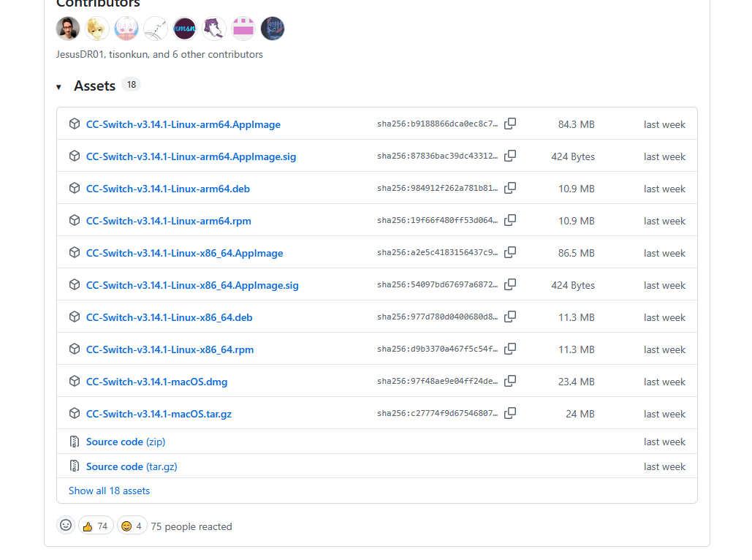Download Source code (tar.gz)
The height and width of the screenshot is (560, 752).
[131, 466]
